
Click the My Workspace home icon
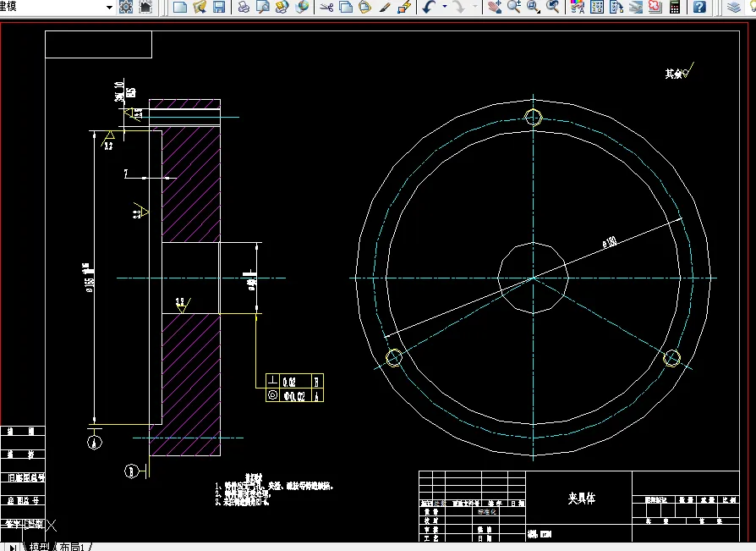coord(145,7)
